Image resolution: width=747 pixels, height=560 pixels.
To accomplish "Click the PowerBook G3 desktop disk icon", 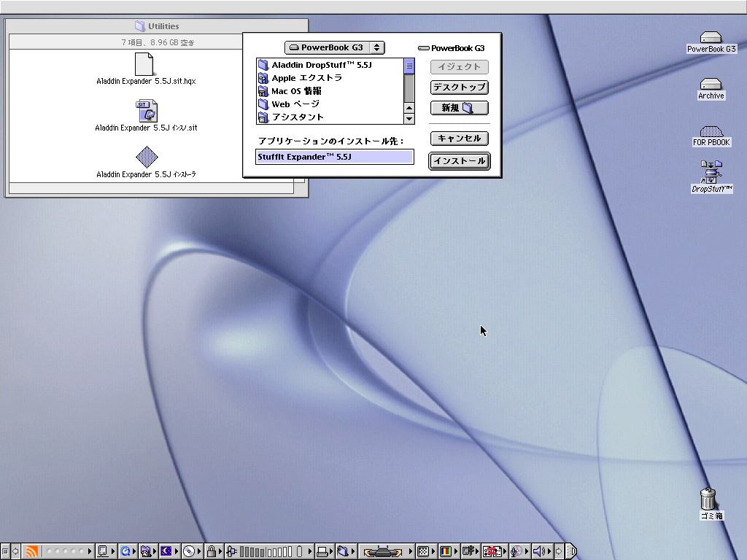I will (711, 37).
